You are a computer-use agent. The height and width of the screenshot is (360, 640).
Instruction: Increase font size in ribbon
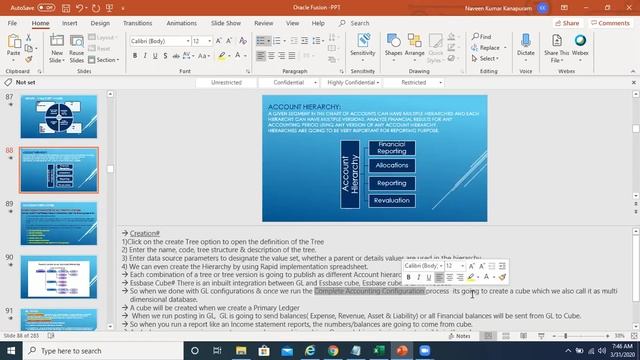pos(218,41)
